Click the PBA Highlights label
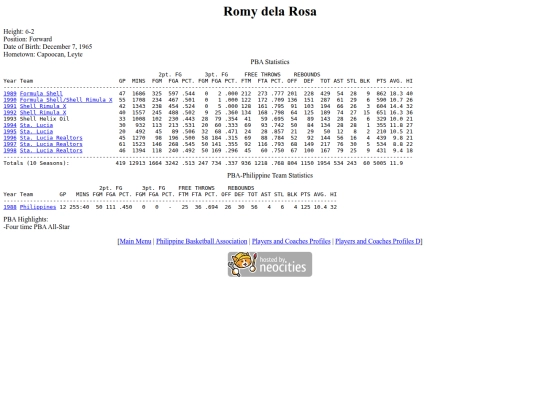The width and height of the screenshot is (540, 405). click(26, 219)
